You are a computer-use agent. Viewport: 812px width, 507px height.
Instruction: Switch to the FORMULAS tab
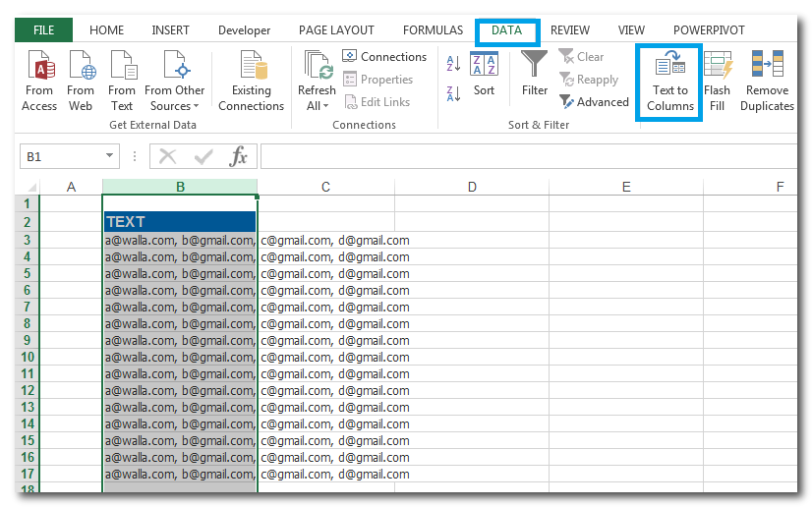[x=433, y=30]
